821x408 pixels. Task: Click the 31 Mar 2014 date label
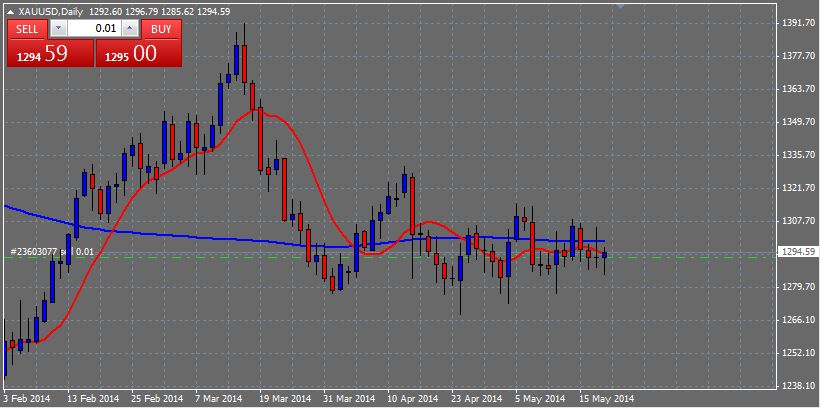349,399
